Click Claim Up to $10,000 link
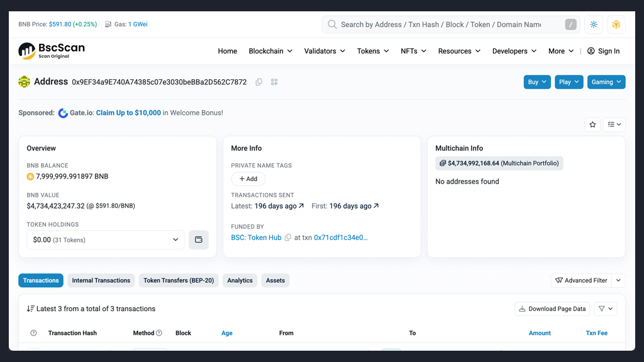This screenshot has width=644, height=362. click(x=128, y=113)
